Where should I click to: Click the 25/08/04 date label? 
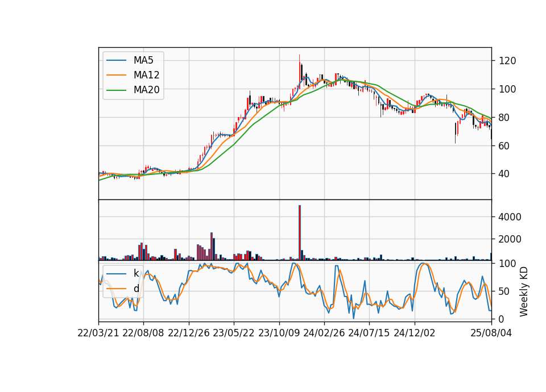click(491, 333)
